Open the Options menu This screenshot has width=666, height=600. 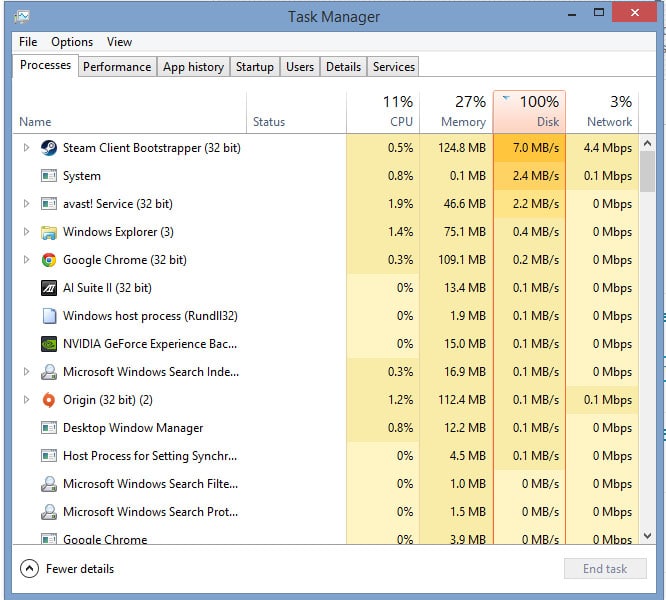click(72, 42)
